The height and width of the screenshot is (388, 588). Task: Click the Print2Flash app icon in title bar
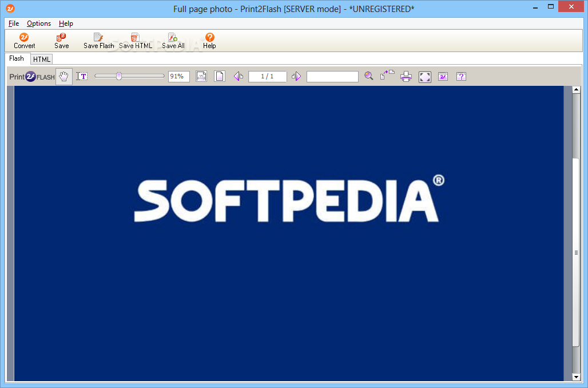(10, 8)
